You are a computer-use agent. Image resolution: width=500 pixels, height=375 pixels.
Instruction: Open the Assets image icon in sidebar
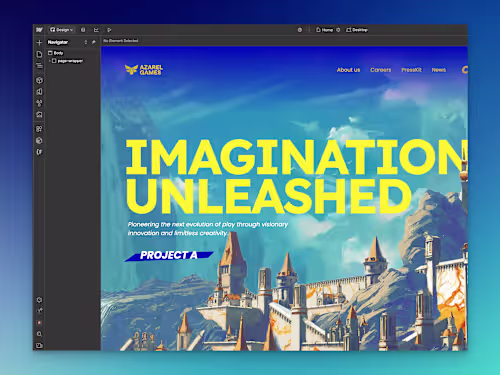(x=39, y=115)
